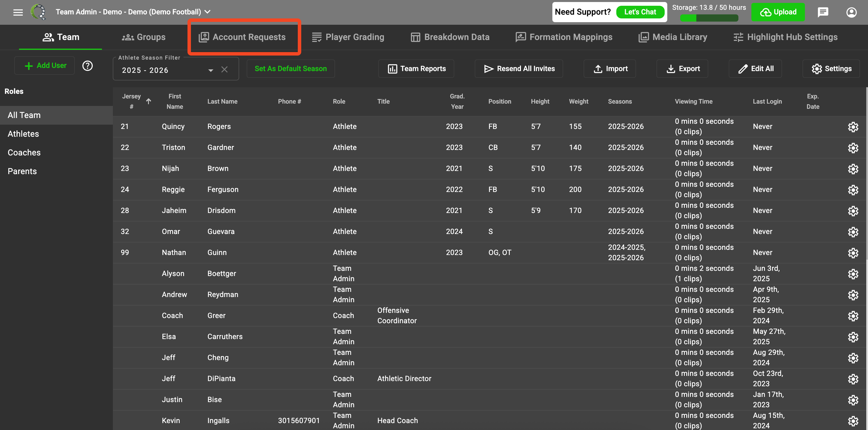This screenshot has height=430, width=868.
Task: Switch to the Team tab
Action: click(61, 37)
